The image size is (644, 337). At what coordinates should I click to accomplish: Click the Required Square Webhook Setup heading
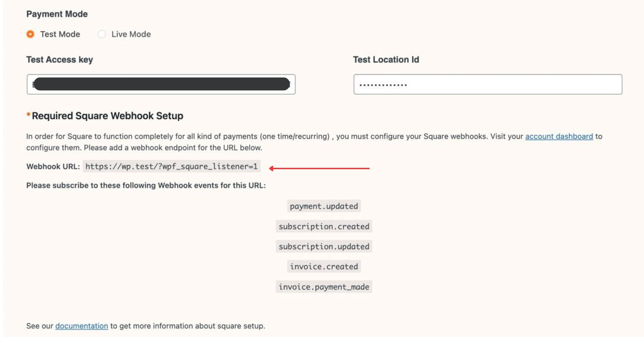[x=107, y=116]
